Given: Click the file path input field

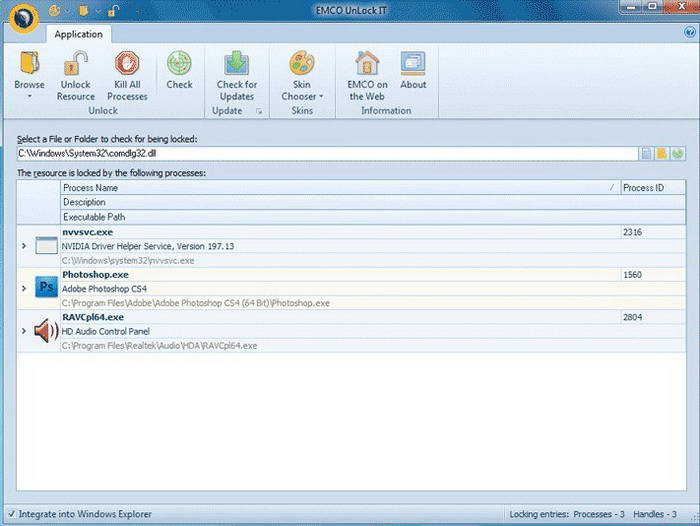Looking at the screenshot, I should [327, 154].
